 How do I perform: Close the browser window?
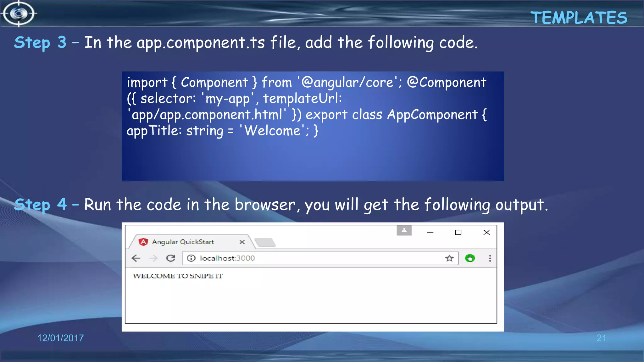tap(486, 233)
